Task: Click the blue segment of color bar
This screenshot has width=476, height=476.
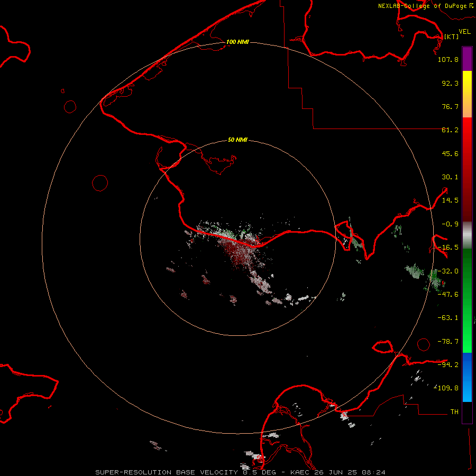Action: click(x=467, y=377)
